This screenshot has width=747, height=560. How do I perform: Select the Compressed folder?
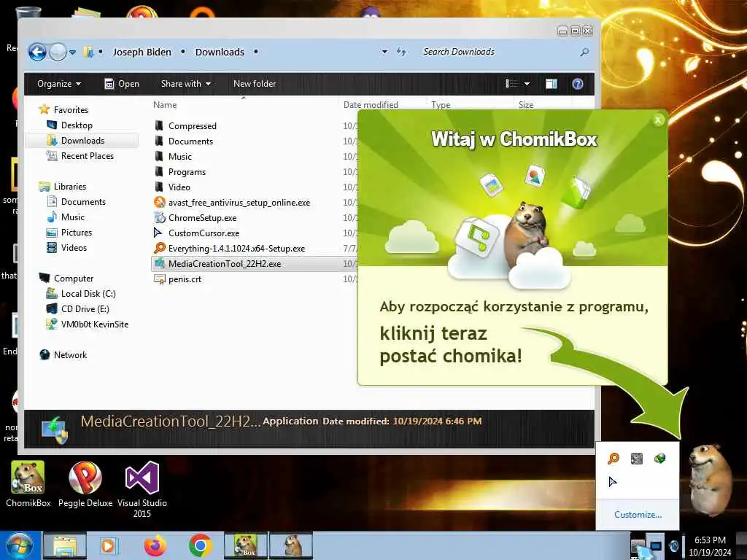click(x=186, y=126)
